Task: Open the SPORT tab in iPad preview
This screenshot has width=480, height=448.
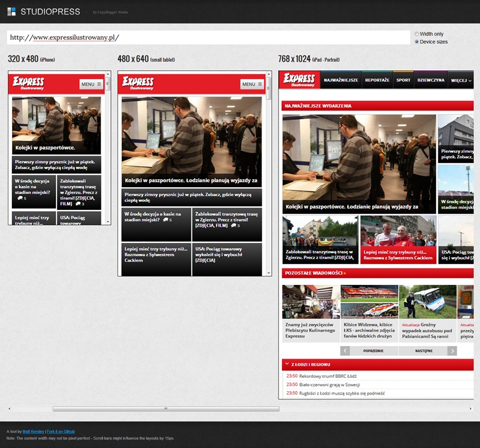Action: (x=403, y=80)
